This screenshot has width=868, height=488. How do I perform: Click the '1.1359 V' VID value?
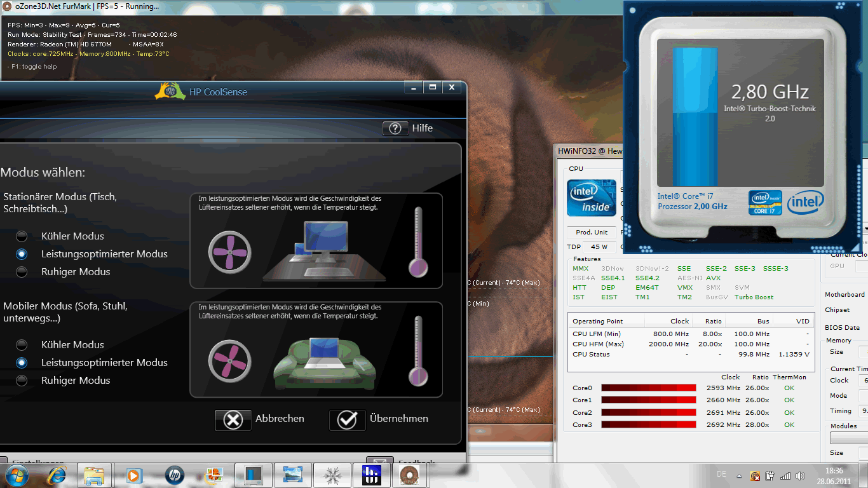pyautogui.click(x=794, y=354)
